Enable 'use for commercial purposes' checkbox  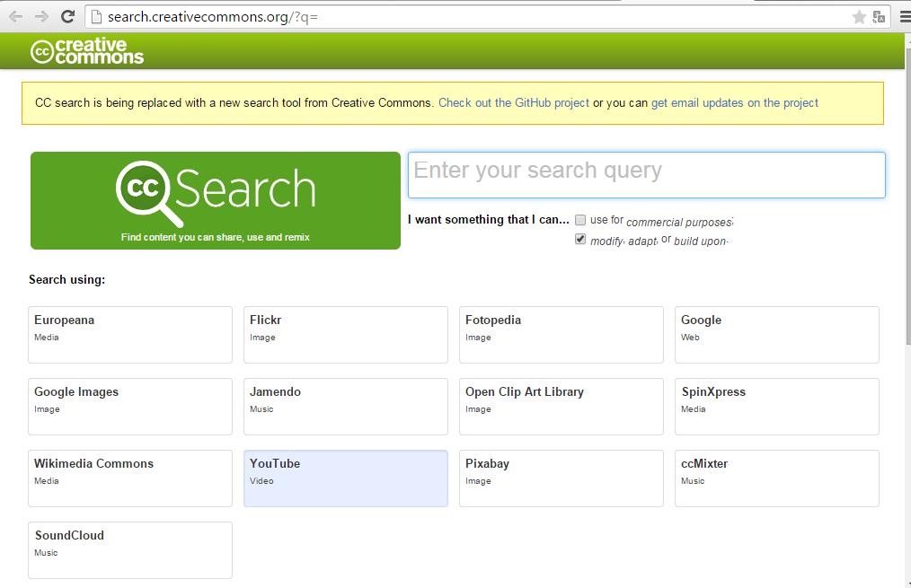pyautogui.click(x=580, y=220)
